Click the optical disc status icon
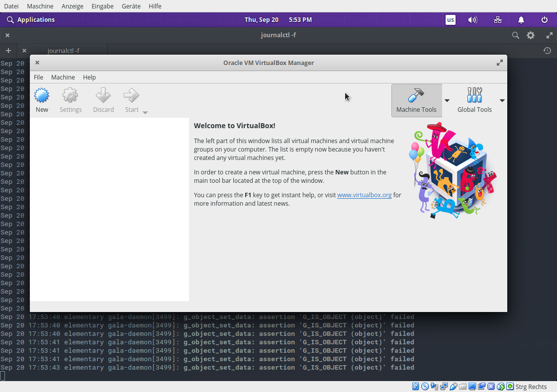The width and height of the screenshot is (557, 392). point(425,387)
